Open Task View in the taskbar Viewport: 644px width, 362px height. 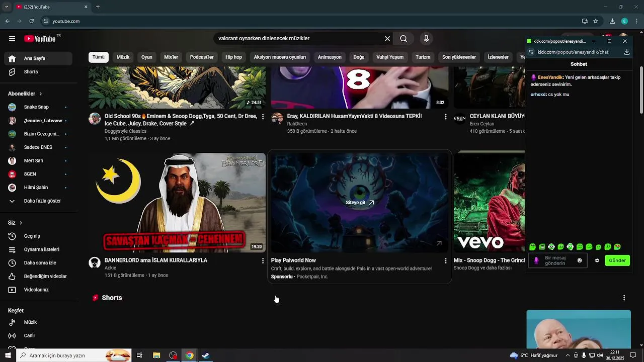[139, 355]
